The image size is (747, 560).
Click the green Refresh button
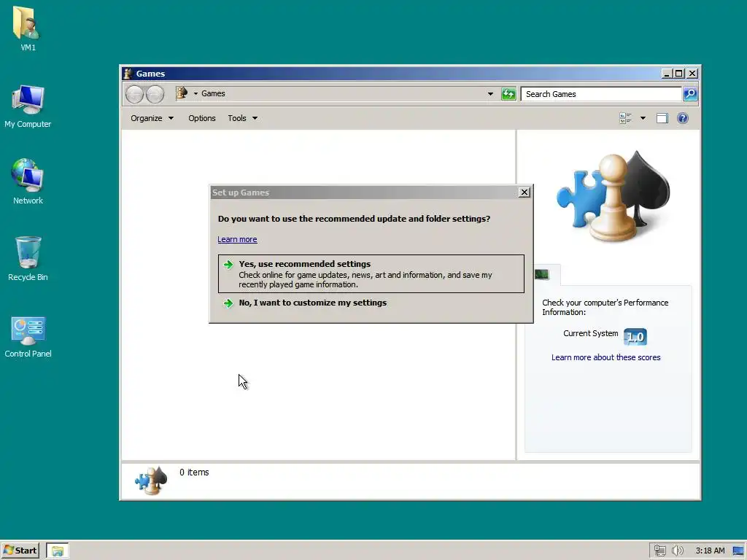click(508, 94)
